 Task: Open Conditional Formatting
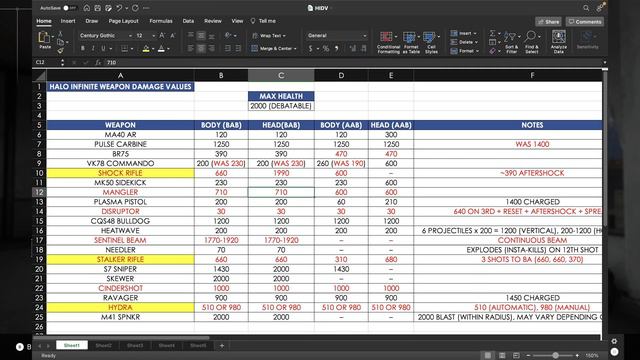click(388, 42)
